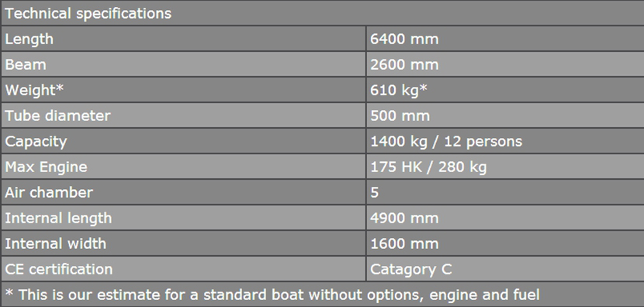Select the Capacity label cell
Viewport: 644px width, 307px height.
point(183,141)
